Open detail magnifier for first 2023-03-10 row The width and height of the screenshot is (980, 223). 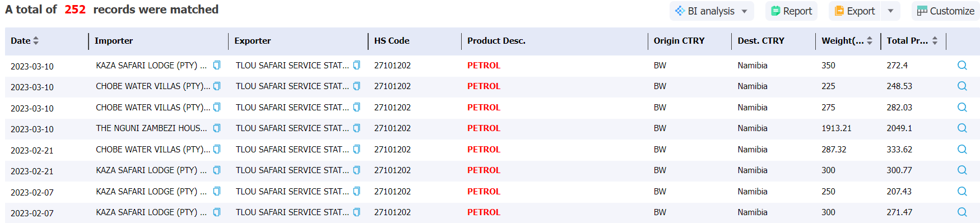962,66
